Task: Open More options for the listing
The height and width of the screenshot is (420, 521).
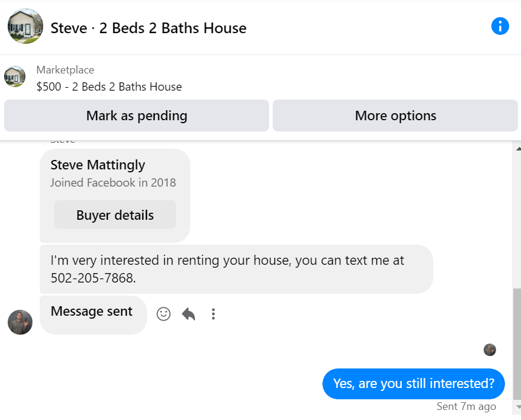Action: (x=395, y=116)
